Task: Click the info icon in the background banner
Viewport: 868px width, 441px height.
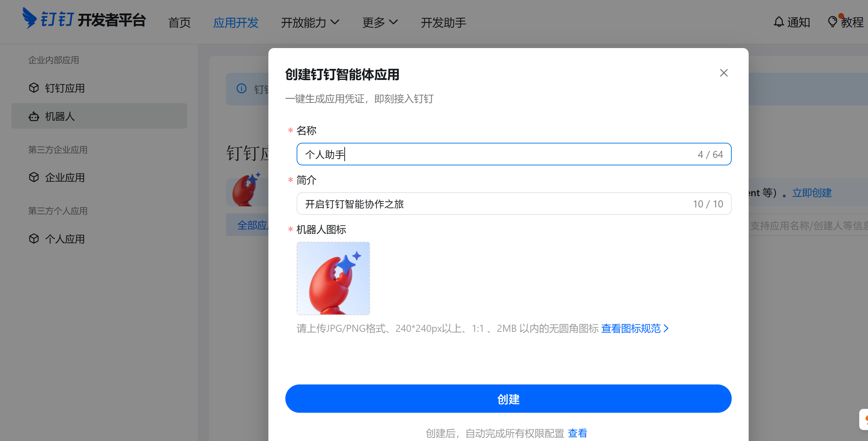Action: (x=242, y=88)
